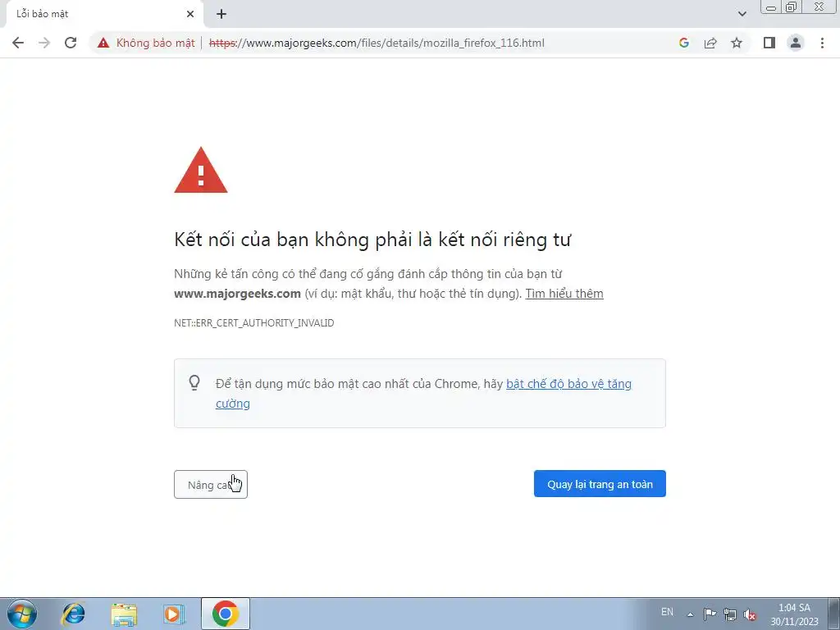
Task: Reload the current page
Action: (71, 43)
